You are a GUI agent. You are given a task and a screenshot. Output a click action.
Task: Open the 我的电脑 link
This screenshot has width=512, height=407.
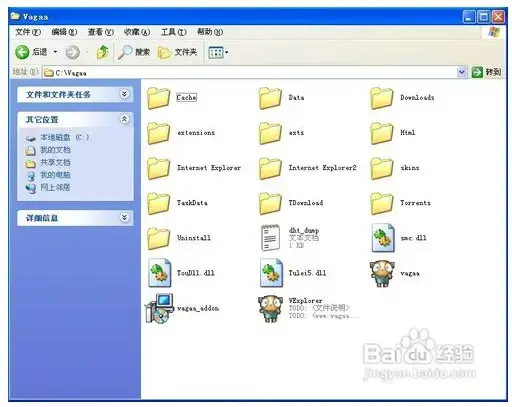click(x=48, y=175)
